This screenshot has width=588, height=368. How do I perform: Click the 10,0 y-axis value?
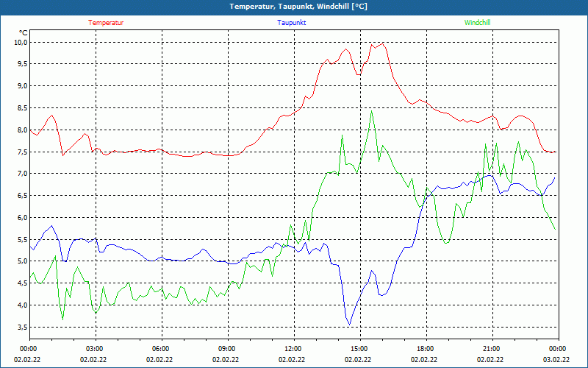tap(21, 42)
